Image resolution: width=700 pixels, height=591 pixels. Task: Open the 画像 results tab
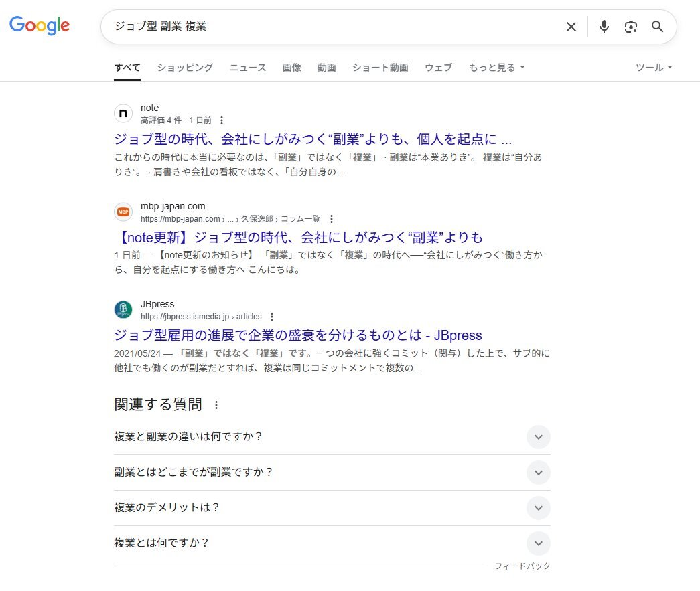coord(292,68)
